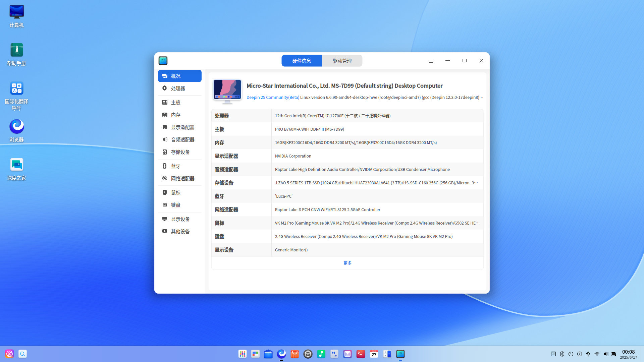Select 显示适配器 in the sidebar
The height and width of the screenshot is (362, 644).
point(179,127)
